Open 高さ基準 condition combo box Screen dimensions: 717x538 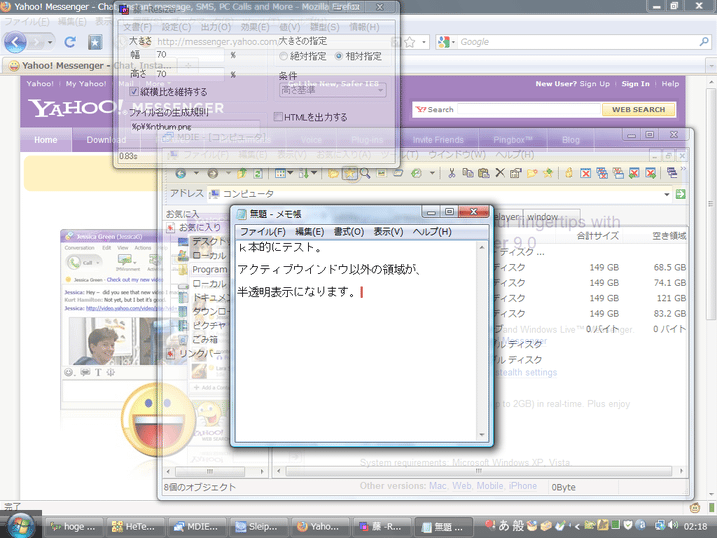(332, 91)
